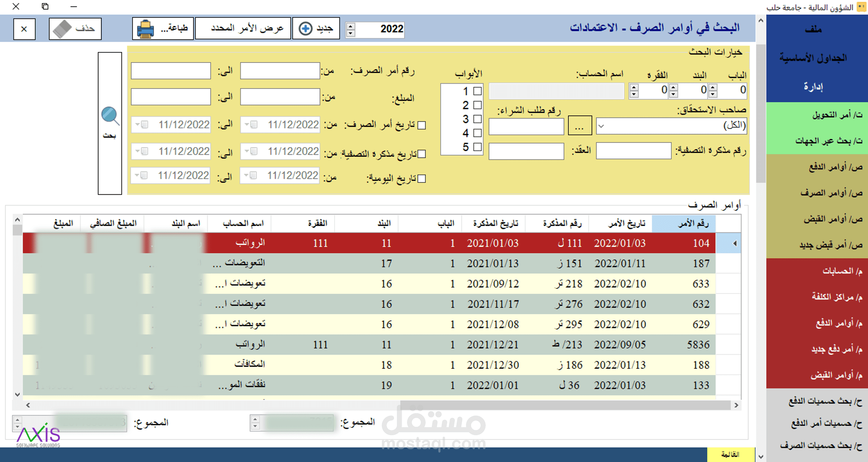Click the printer icon on the طباعة button
Image resolution: width=868 pixels, height=462 pixels.
pos(144,28)
